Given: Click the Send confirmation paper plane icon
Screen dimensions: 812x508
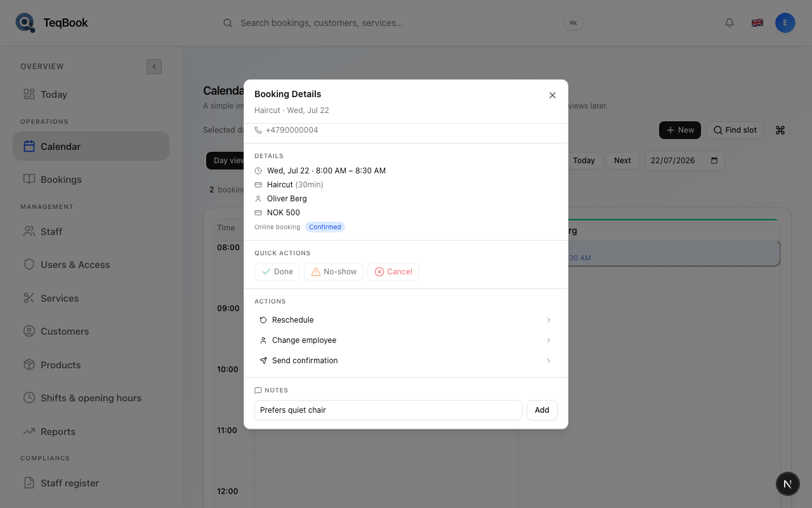Looking at the screenshot, I should 263,361.
